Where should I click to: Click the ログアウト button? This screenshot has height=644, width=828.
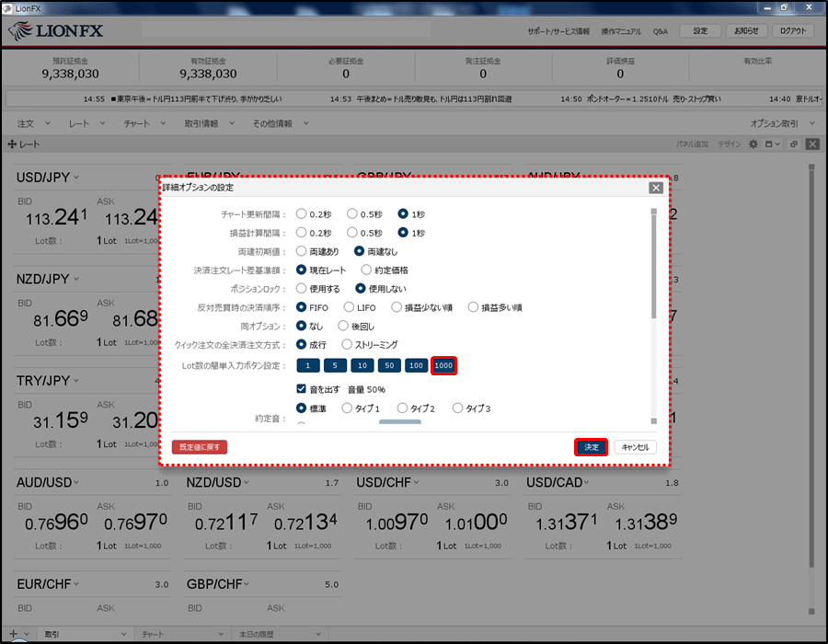pyautogui.click(x=793, y=31)
